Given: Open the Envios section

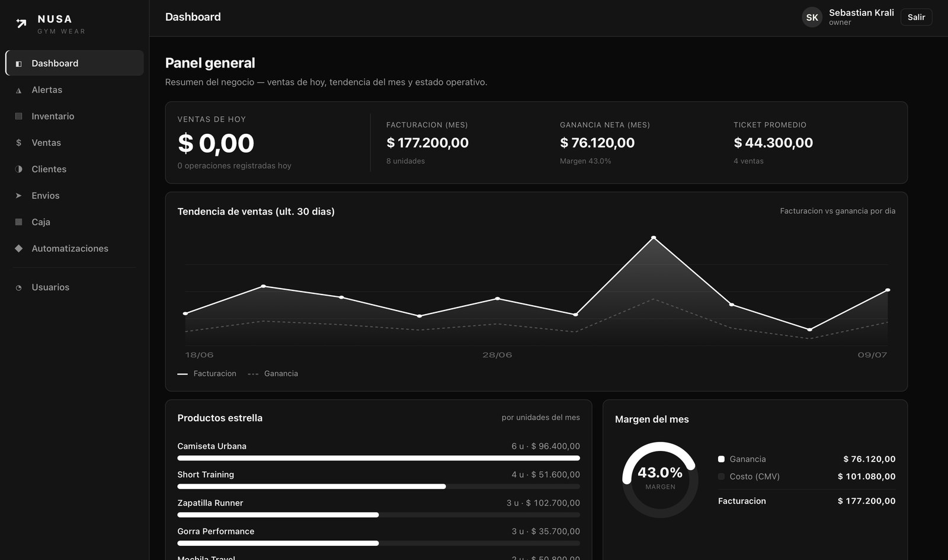Looking at the screenshot, I should (75, 196).
